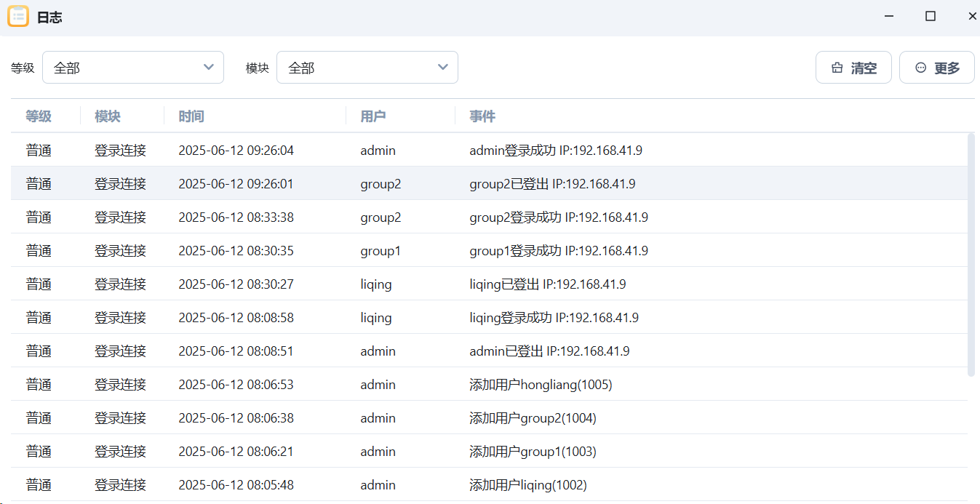
Task: Select event '添加用户hongliang(1005)'
Action: click(541, 385)
